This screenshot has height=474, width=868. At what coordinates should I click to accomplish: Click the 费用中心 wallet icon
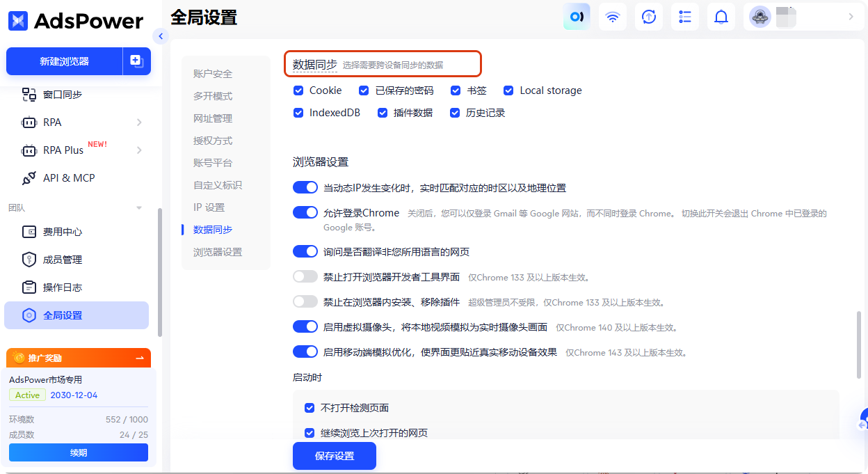tap(29, 232)
